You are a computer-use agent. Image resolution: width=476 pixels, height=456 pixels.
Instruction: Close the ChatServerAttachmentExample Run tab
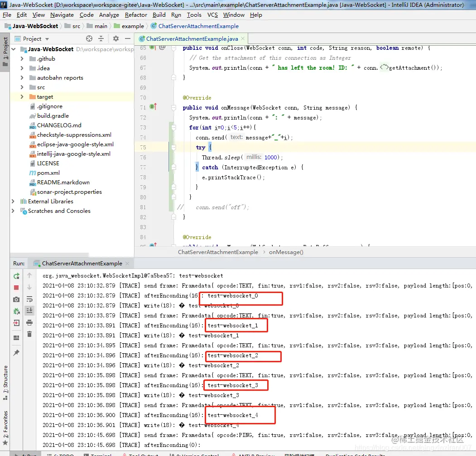click(127, 263)
